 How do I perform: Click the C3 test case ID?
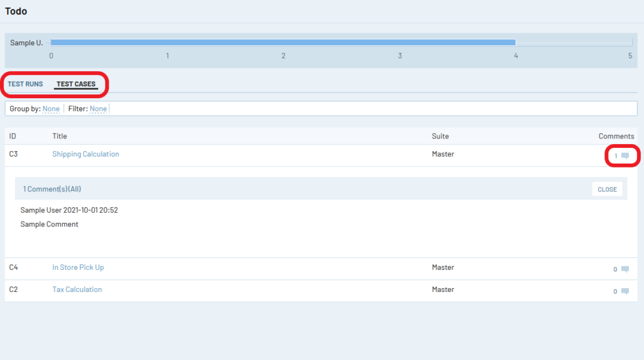(x=13, y=154)
